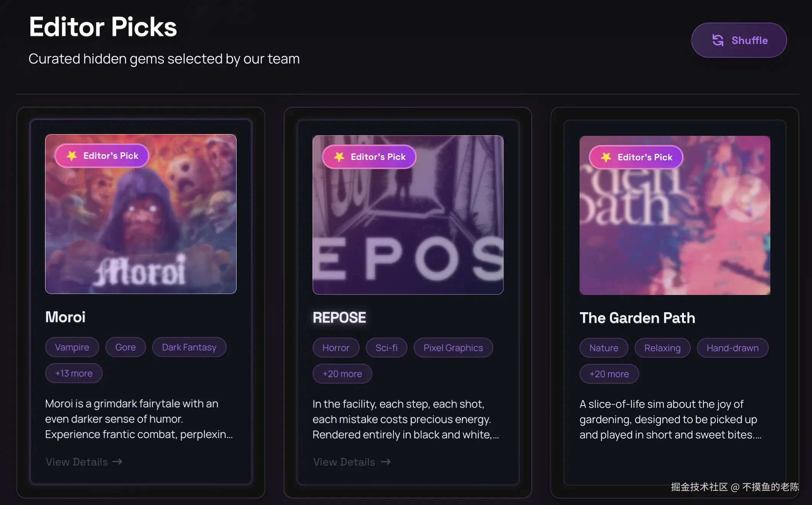Image resolution: width=812 pixels, height=505 pixels.
Task: Select the Dark Fantasy tag
Action: [189, 347]
